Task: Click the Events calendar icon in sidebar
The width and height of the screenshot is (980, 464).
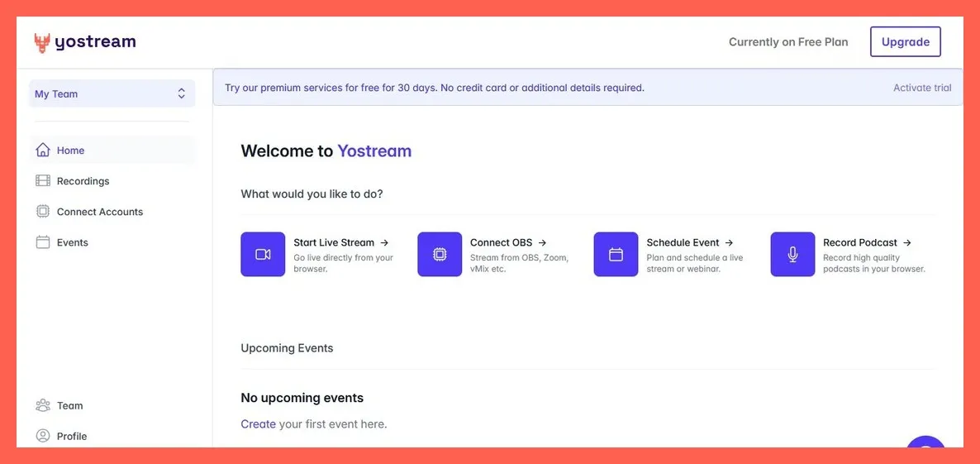Action: (x=42, y=242)
